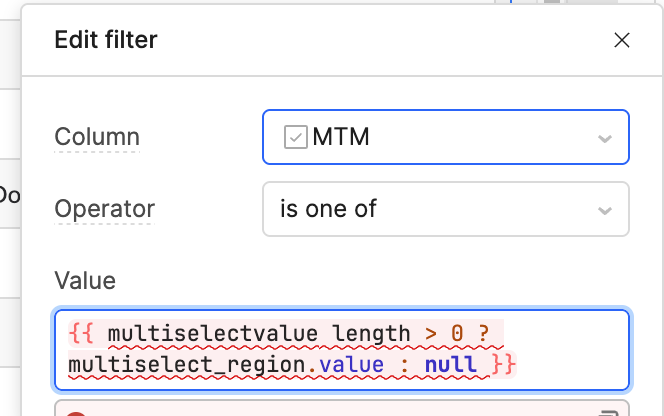Place cursor on the null keyword

tap(451, 365)
